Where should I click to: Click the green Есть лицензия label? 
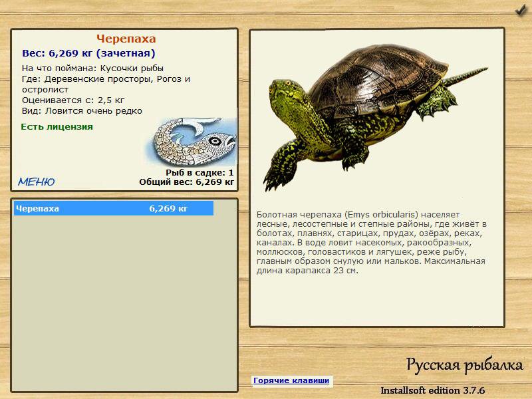[x=57, y=127]
